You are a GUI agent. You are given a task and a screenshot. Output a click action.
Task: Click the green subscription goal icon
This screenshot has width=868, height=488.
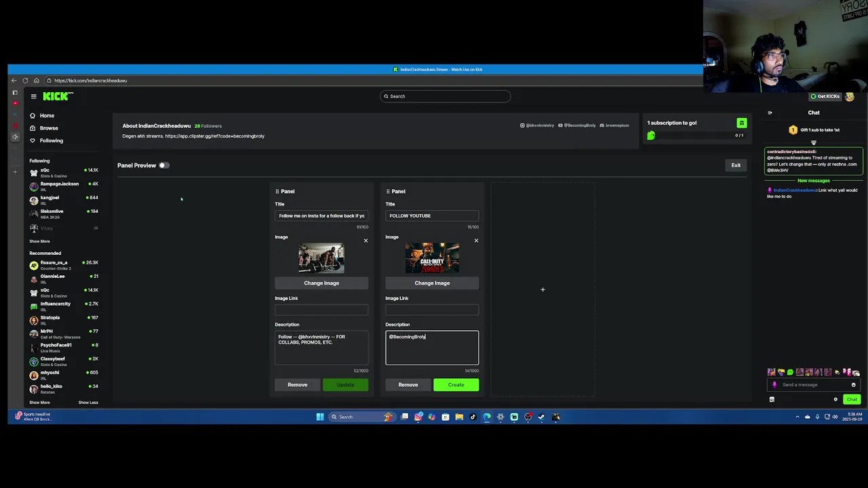tap(741, 123)
